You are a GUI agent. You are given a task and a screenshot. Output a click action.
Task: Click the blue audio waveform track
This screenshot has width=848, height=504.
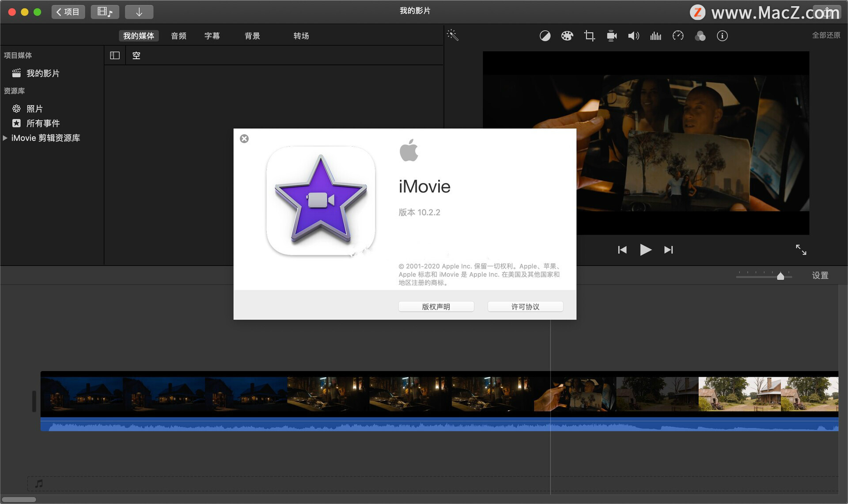(x=439, y=425)
